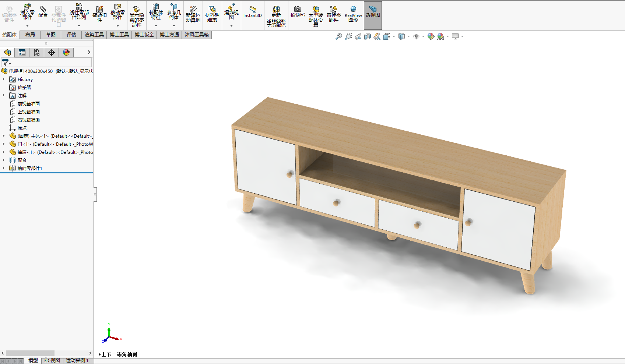625x364 pixels.
Task: Expand the 配合 (Mates) folder node
Action: [x=4, y=160]
